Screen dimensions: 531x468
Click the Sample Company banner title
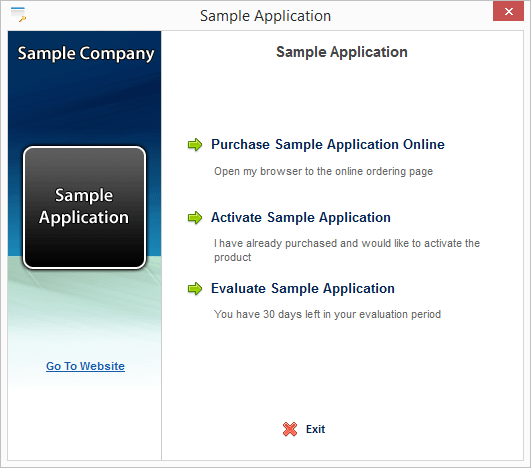(x=86, y=54)
